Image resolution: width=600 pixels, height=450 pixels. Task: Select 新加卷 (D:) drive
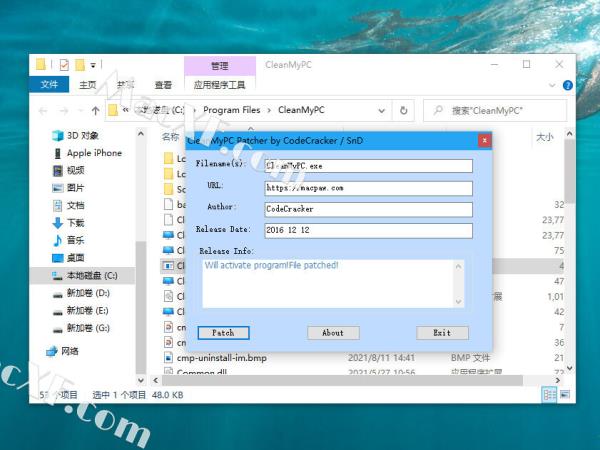(x=88, y=293)
